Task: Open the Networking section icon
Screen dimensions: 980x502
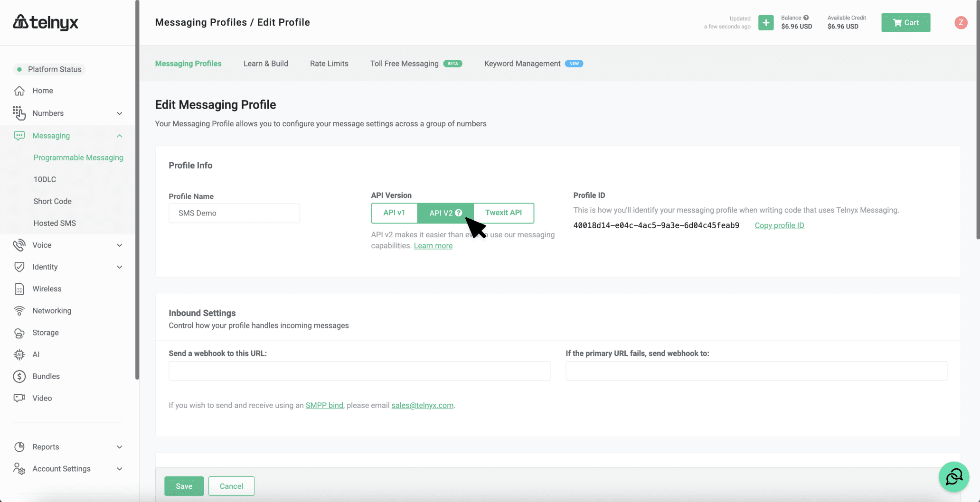Action: point(19,310)
